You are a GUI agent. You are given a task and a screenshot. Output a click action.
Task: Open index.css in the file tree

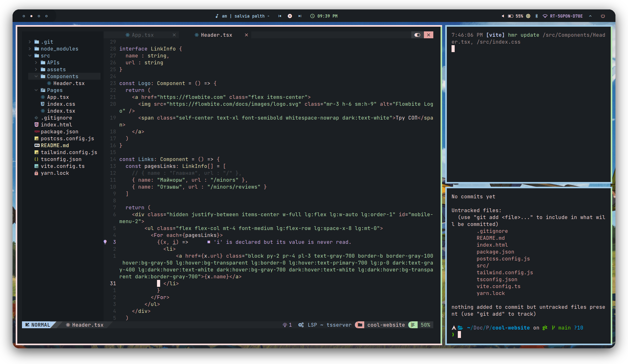click(61, 104)
